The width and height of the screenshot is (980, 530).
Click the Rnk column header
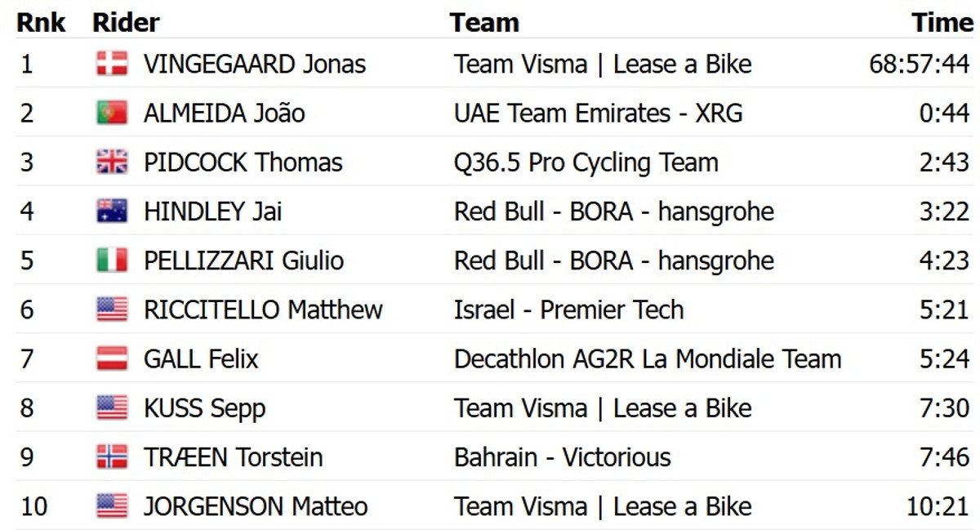(41, 22)
